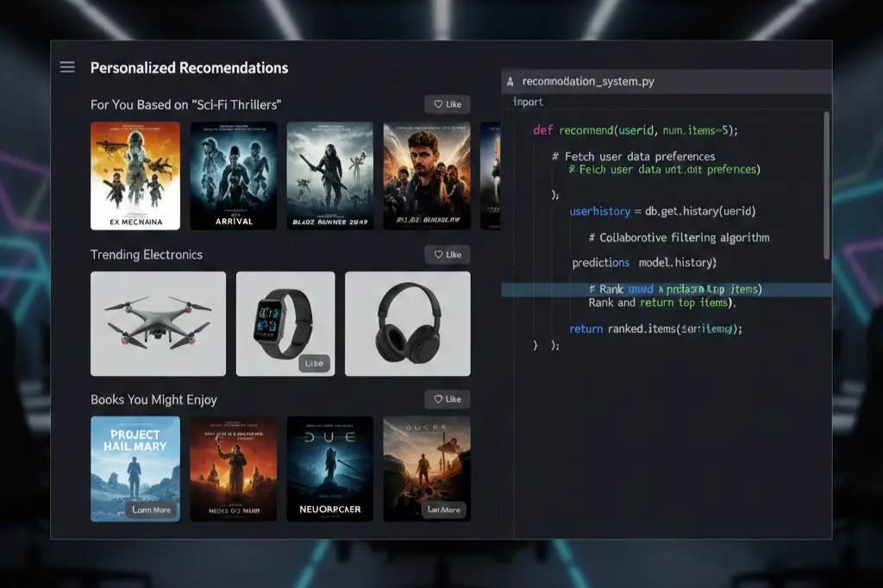Image resolution: width=883 pixels, height=588 pixels.
Task: Click the partially visible fifth movie poster
Action: 492,176
